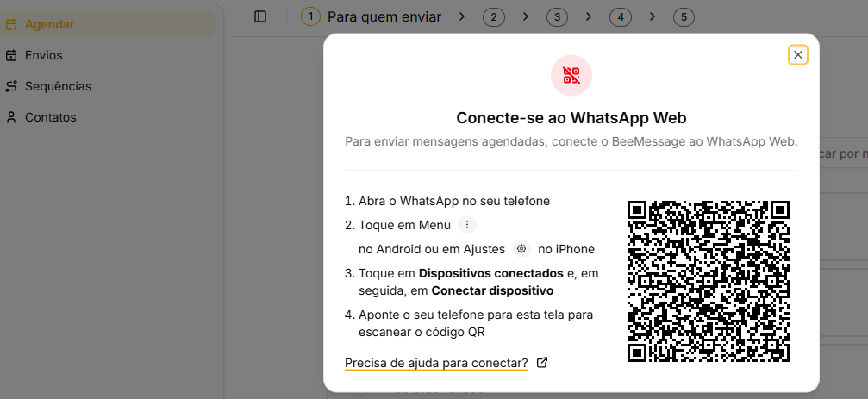Click the Ajustes gear icon before 'no iPhone'

point(521,249)
